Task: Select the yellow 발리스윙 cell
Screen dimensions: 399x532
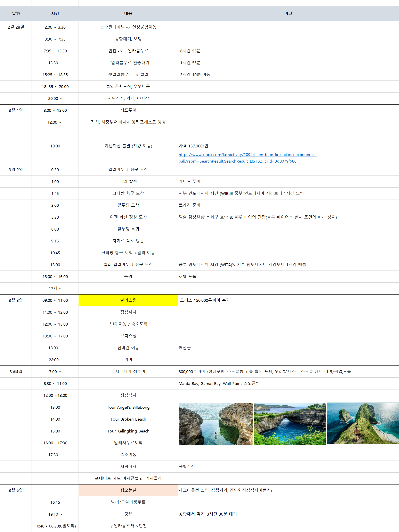Action: coord(128,300)
